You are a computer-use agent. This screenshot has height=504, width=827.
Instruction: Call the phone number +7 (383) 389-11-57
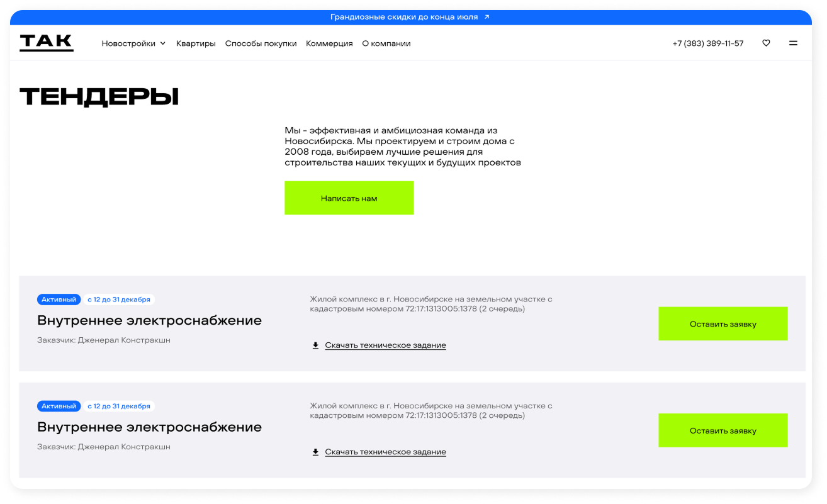[x=707, y=43]
